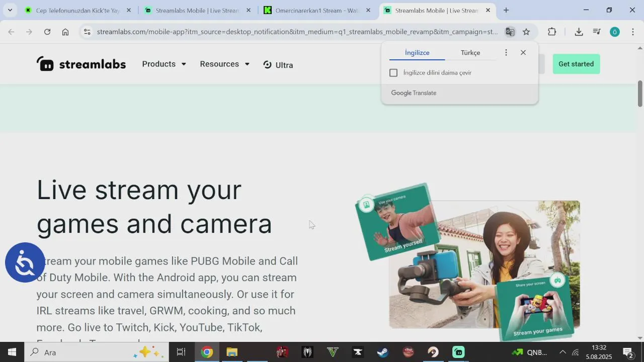Go forward to the next page
The height and width of the screenshot is (362, 644).
click(x=29, y=32)
